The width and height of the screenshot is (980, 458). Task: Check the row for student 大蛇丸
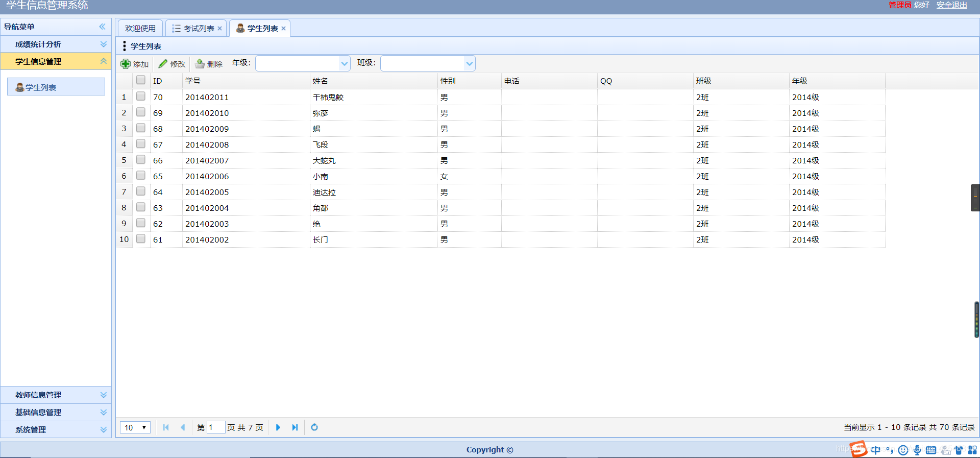click(141, 160)
